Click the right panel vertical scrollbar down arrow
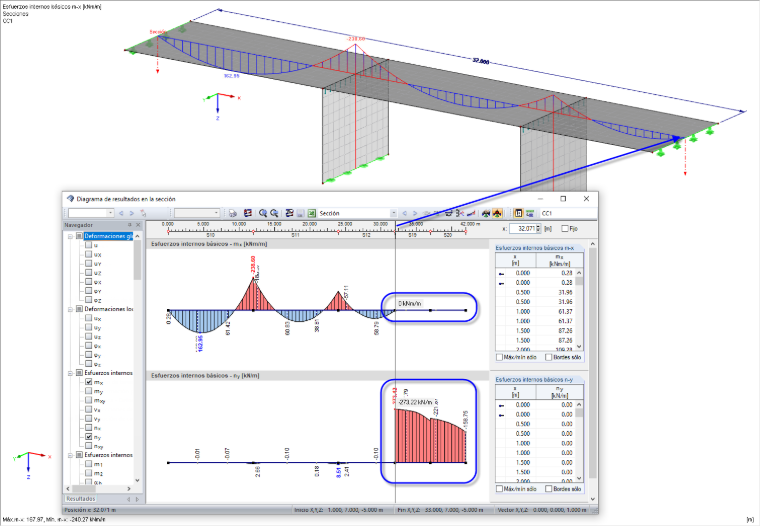The height and width of the screenshot is (526, 760). click(592, 498)
